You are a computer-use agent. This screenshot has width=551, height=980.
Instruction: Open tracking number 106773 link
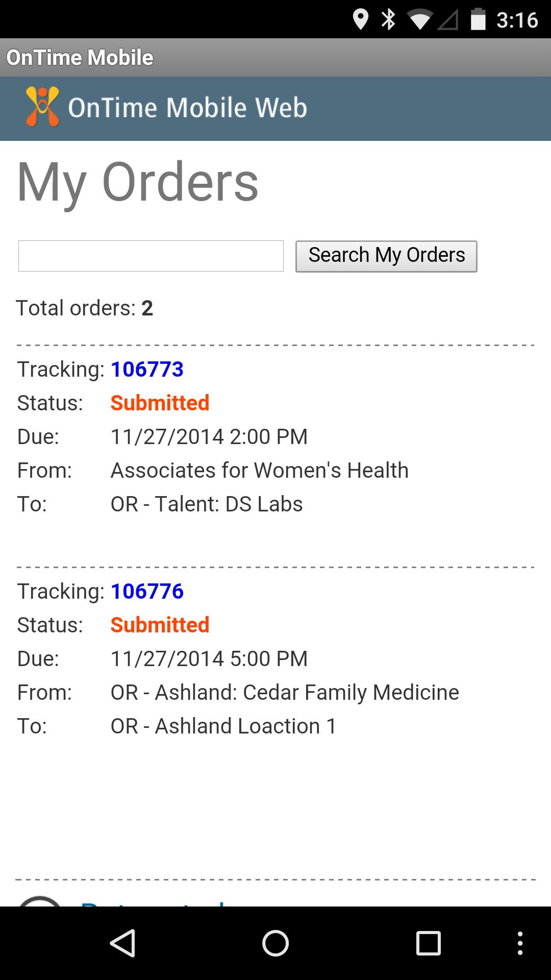(147, 369)
